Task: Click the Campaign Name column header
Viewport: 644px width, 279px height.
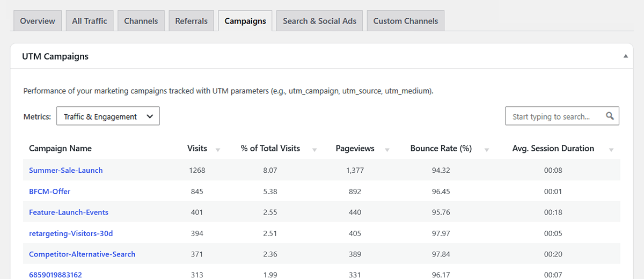Action: click(x=60, y=148)
